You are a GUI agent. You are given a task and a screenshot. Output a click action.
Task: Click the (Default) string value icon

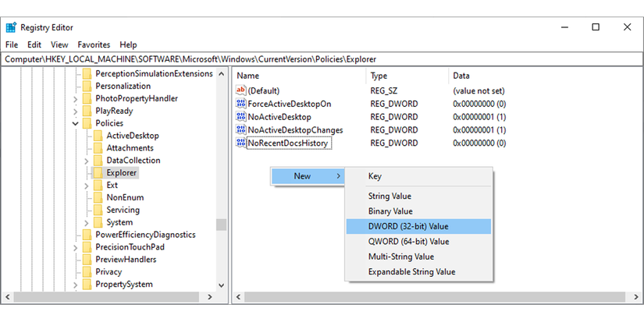coord(240,90)
